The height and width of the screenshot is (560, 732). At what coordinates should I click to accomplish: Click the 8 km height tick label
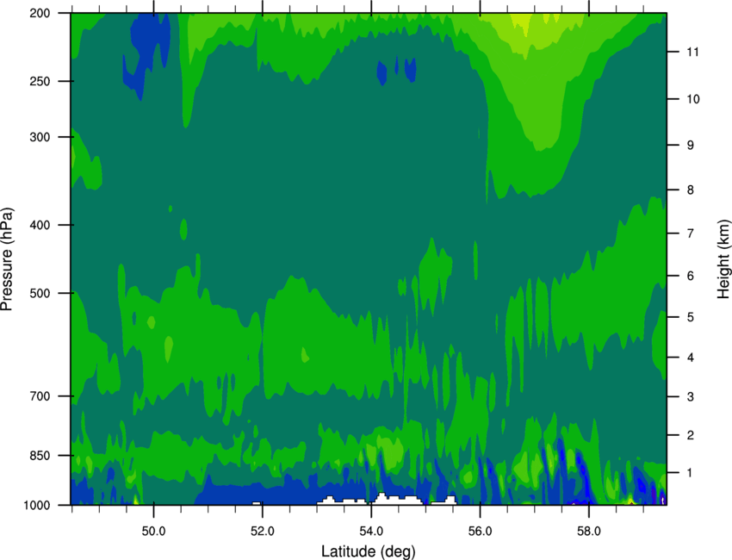coord(690,190)
